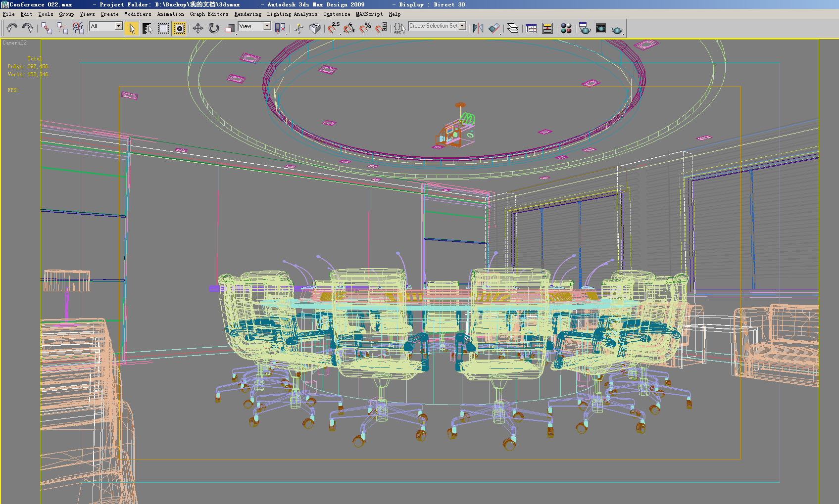Open the Help menu
This screenshot has width=839, height=504.
pyautogui.click(x=395, y=14)
